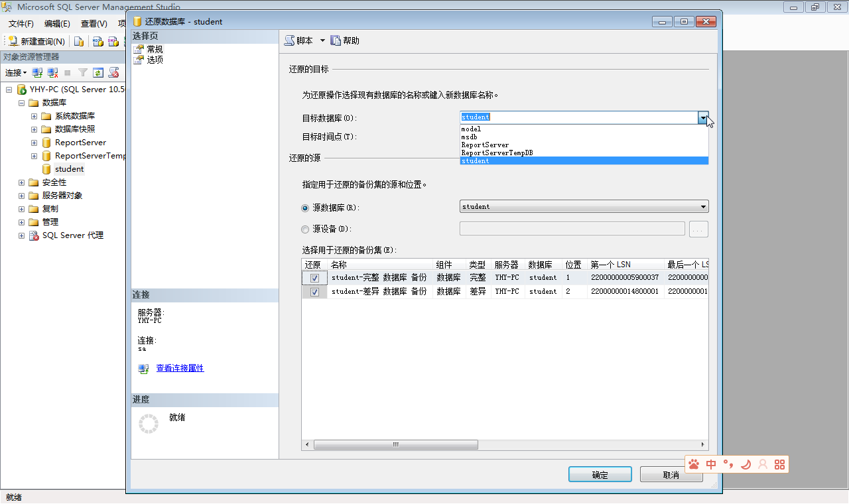Select the student database in Object Explorer

[x=69, y=169]
